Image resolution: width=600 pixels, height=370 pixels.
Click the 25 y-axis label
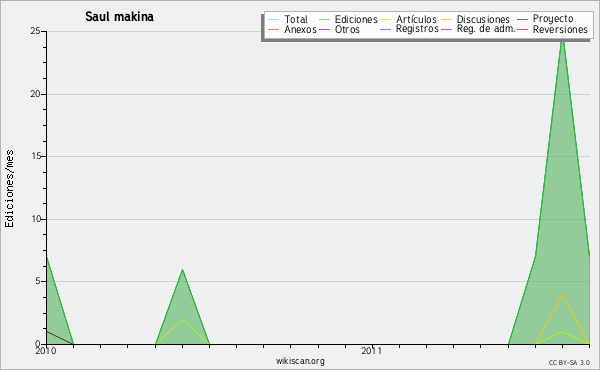tap(36, 31)
